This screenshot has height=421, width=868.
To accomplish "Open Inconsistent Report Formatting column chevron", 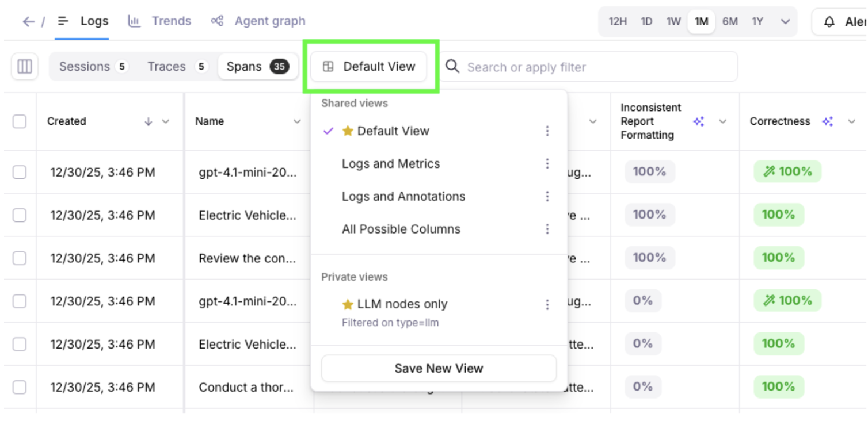I will pyautogui.click(x=723, y=121).
